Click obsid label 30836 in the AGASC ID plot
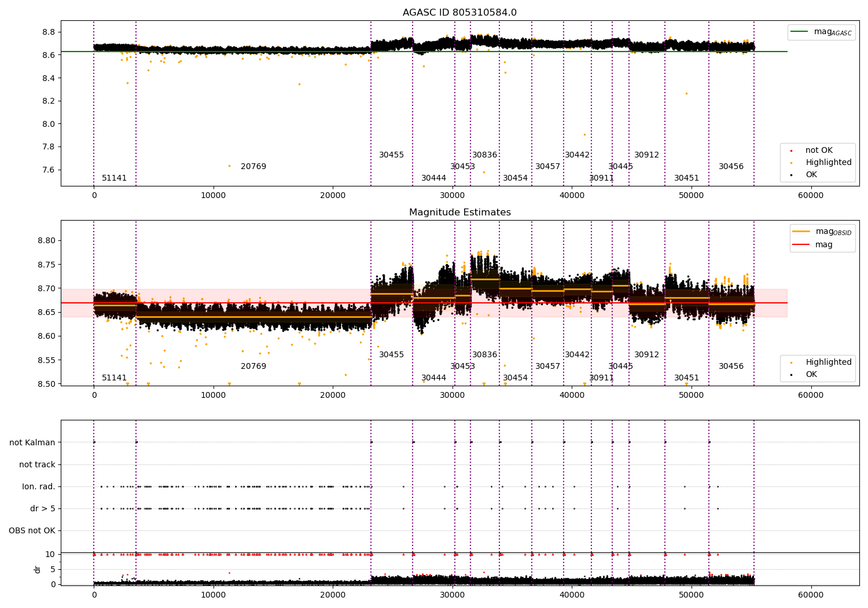868x608 pixels. coord(485,155)
